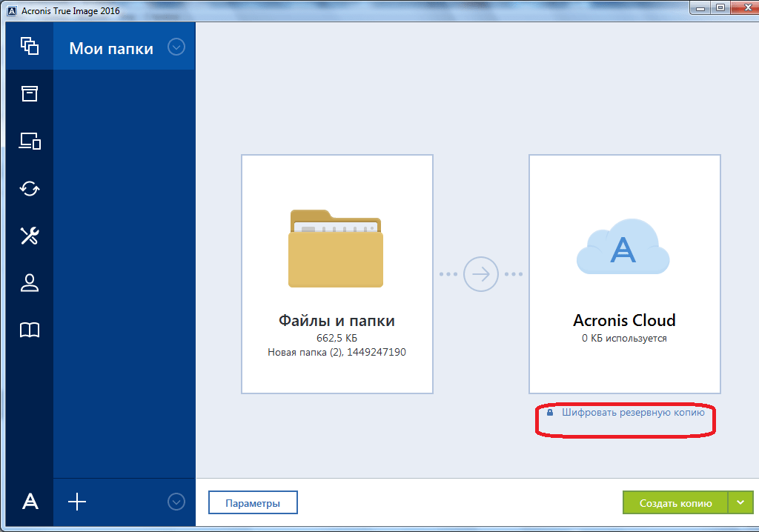Select the Мои папки backup entry
The height and width of the screenshot is (532, 759).
(x=111, y=48)
